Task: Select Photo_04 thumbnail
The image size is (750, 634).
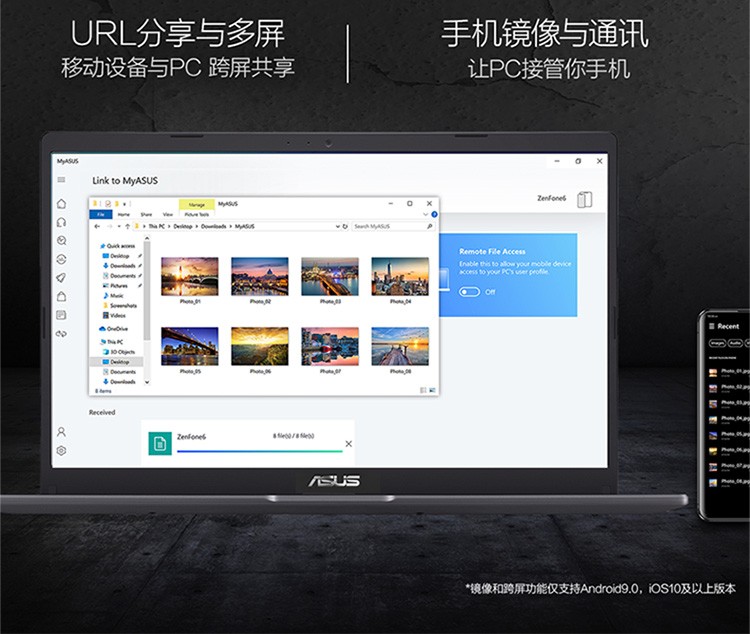Action: coord(400,276)
